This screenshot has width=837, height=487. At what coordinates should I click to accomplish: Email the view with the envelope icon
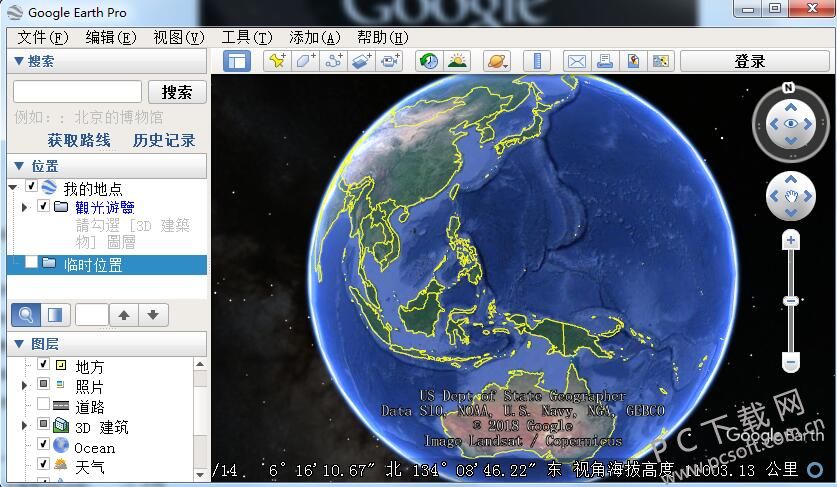(577, 61)
